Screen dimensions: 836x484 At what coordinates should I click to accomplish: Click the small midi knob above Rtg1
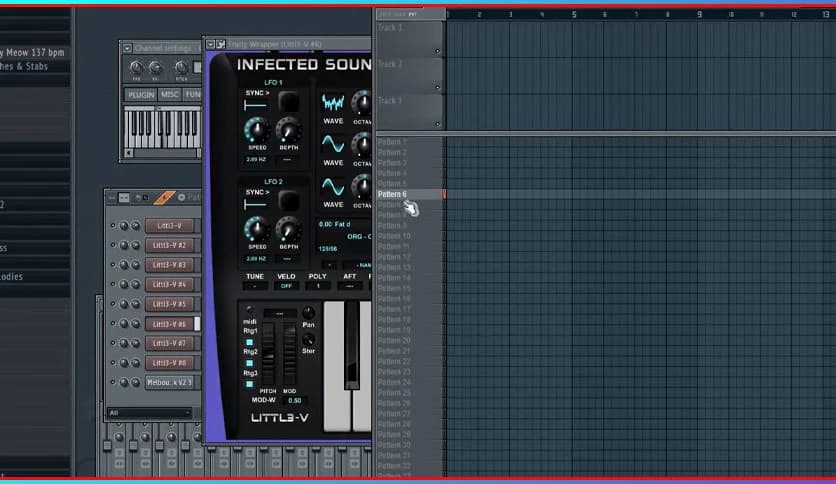pyautogui.click(x=249, y=310)
